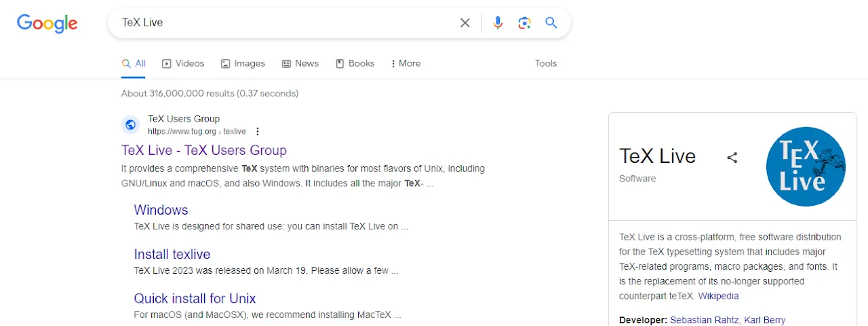
Task: Click the Google logo
Action: coord(47,24)
